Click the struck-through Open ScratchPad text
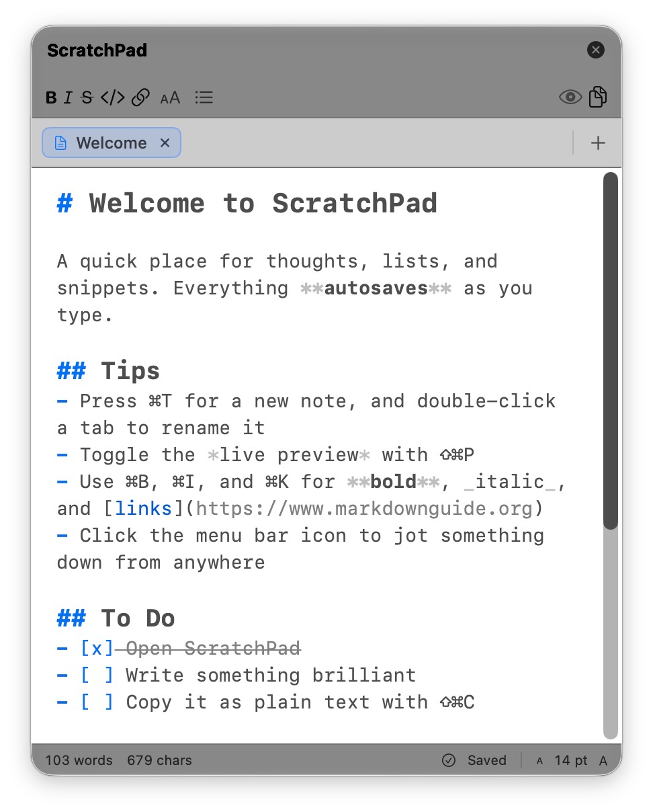 213,649
